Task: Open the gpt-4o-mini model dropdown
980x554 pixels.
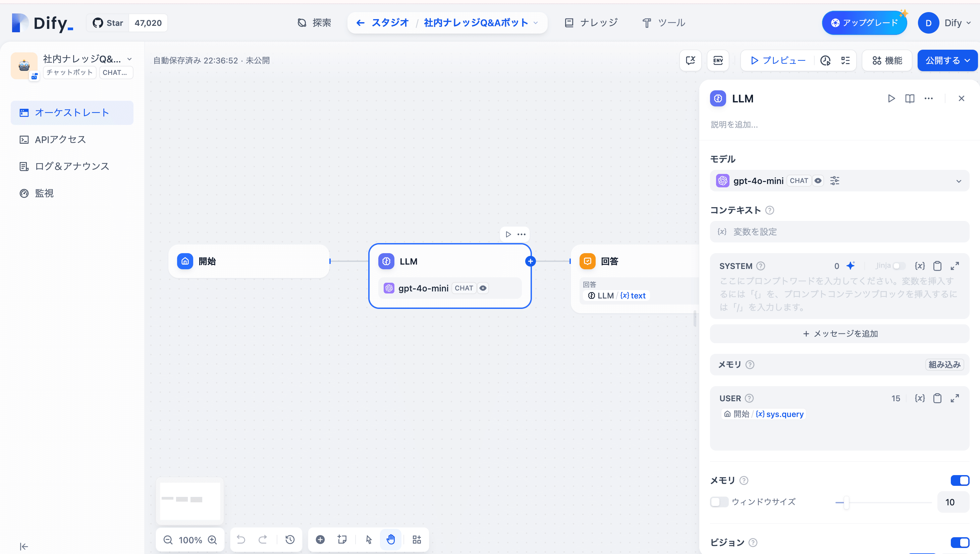Action: 839,181
